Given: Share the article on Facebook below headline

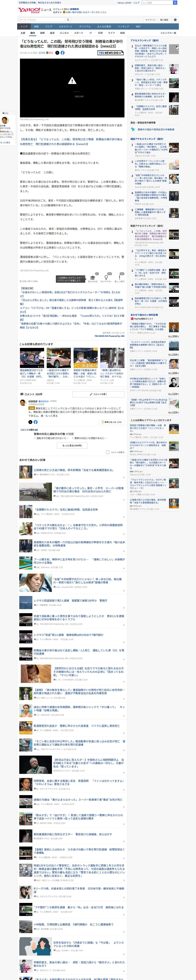Looking at the screenshot, I should pyautogui.click(x=62, y=53).
